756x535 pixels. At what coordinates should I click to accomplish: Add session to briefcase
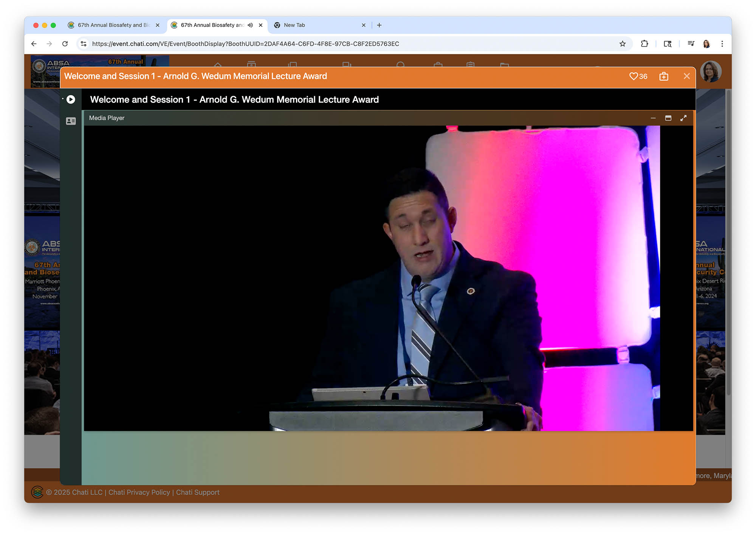tap(664, 76)
